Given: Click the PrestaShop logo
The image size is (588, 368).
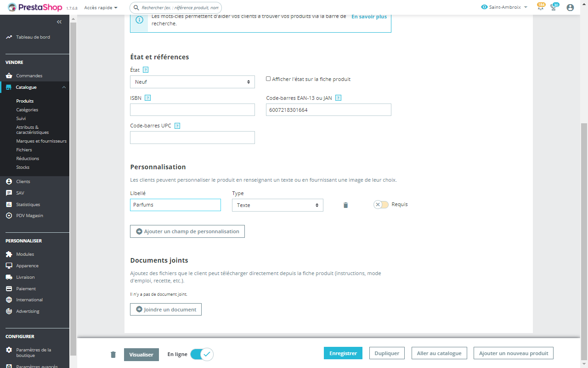Looking at the screenshot, I should pyautogui.click(x=35, y=7).
